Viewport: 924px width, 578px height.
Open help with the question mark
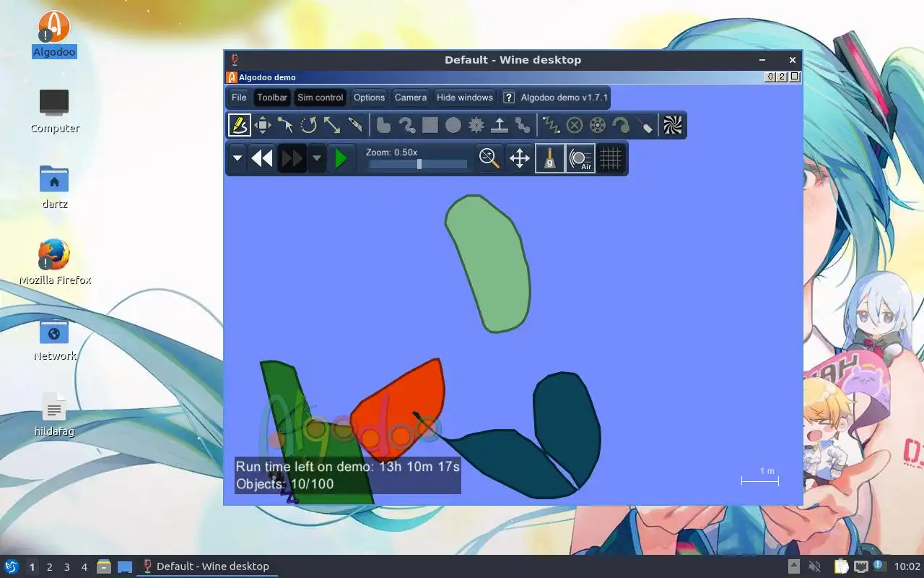509,98
